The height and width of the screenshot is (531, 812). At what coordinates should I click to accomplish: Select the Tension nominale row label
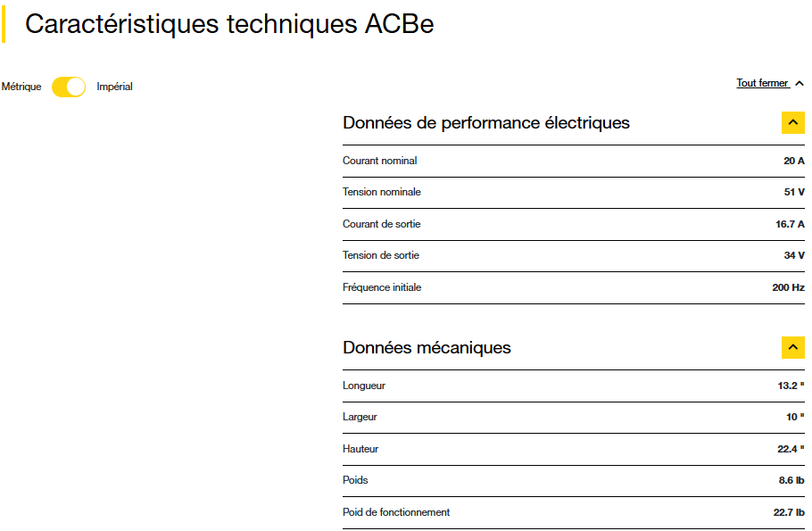[381, 192]
